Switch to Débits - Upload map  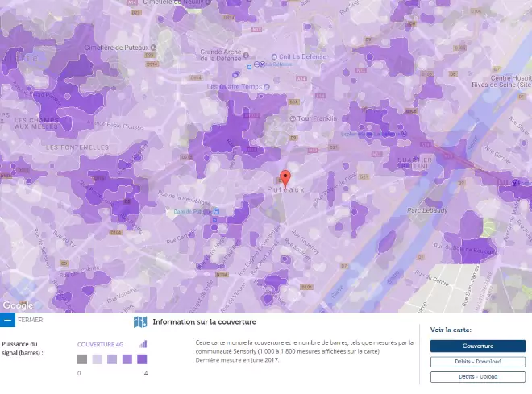tap(478, 377)
